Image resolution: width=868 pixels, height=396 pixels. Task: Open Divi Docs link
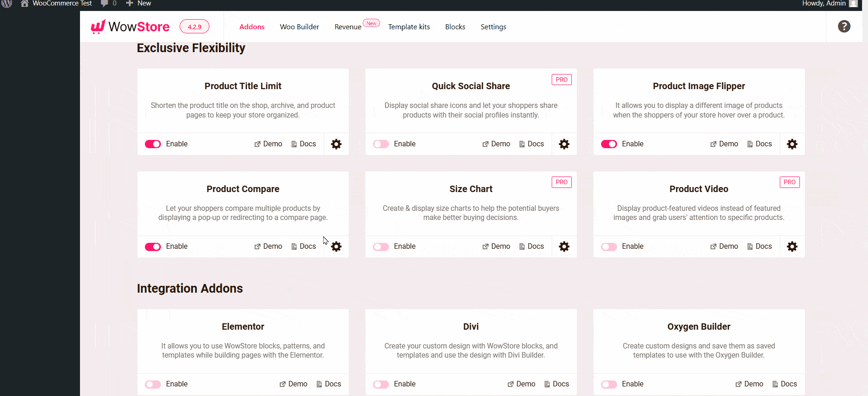click(x=557, y=384)
